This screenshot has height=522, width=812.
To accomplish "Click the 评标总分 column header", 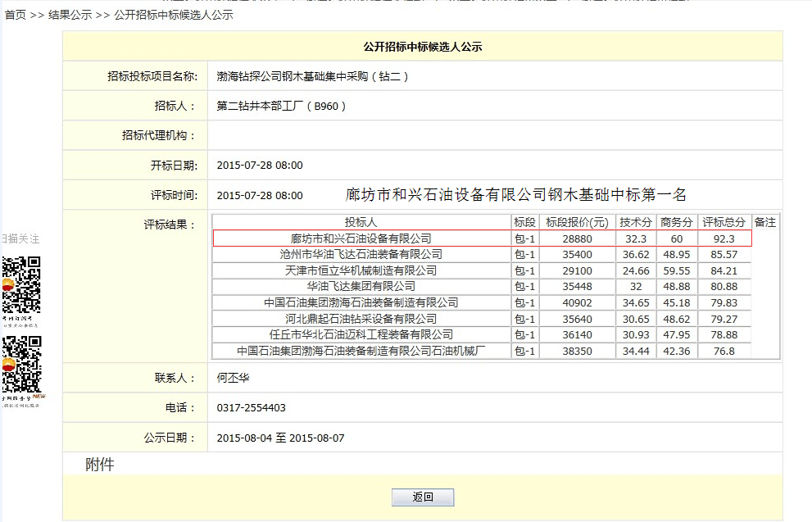I will click(x=724, y=222).
